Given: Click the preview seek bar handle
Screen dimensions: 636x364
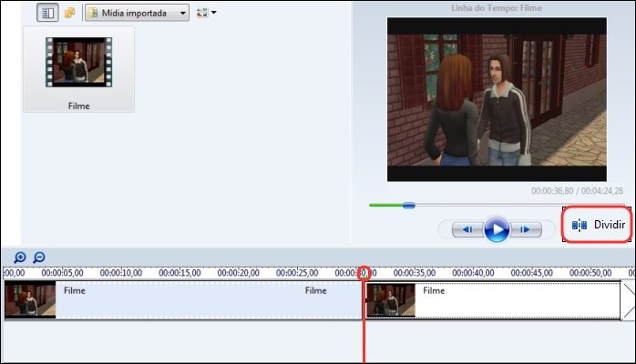Looking at the screenshot, I should 409,206.
